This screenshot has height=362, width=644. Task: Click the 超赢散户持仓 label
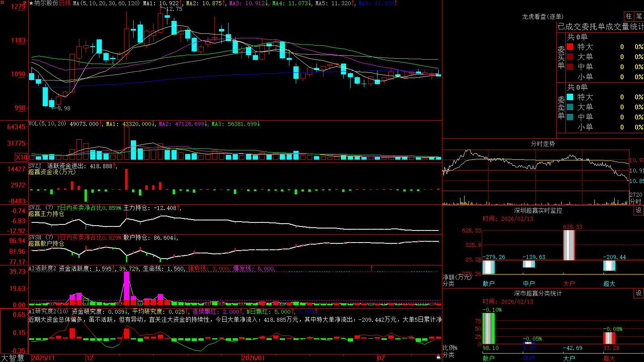coord(46,243)
